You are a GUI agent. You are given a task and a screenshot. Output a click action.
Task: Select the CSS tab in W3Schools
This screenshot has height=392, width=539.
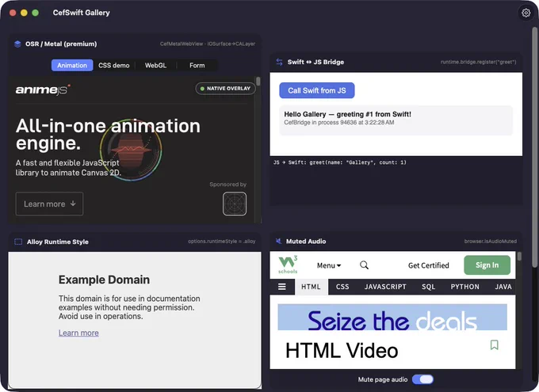tap(342, 287)
